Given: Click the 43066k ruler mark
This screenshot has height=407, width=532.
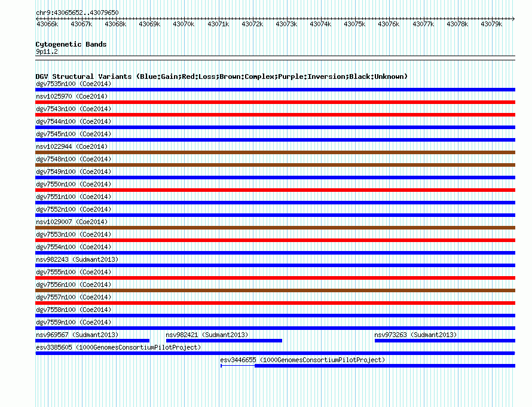Looking at the screenshot, I should pyautogui.click(x=47, y=24).
